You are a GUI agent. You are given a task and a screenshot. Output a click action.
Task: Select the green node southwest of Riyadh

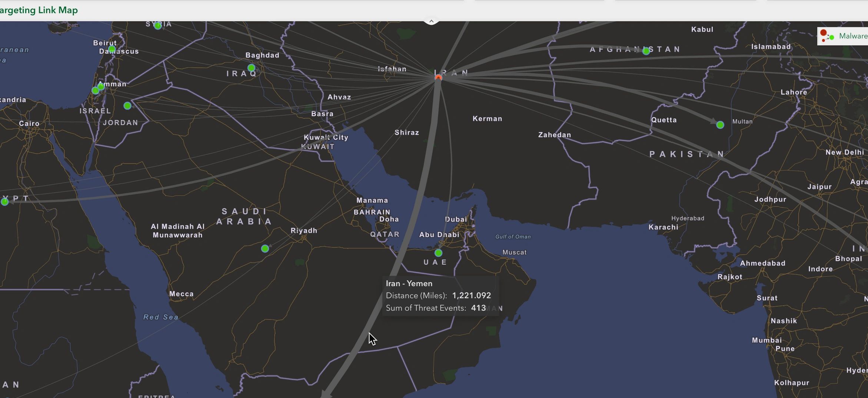pyautogui.click(x=265, y=249)
